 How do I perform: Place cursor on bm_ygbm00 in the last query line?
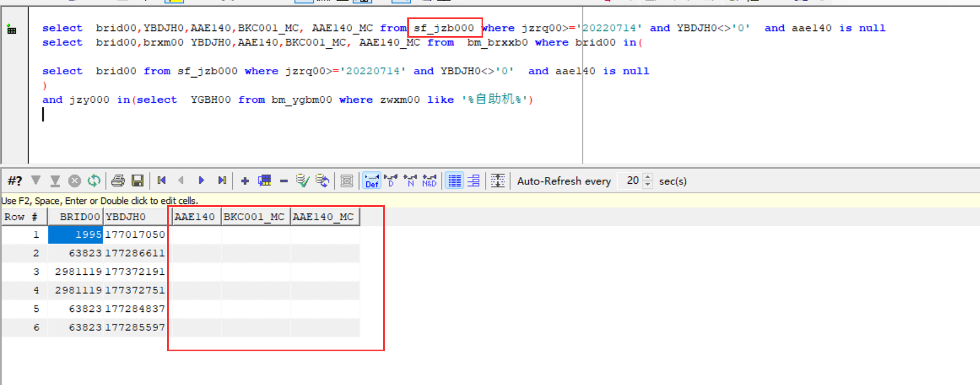pyautogui.click(x=302, y=100)
